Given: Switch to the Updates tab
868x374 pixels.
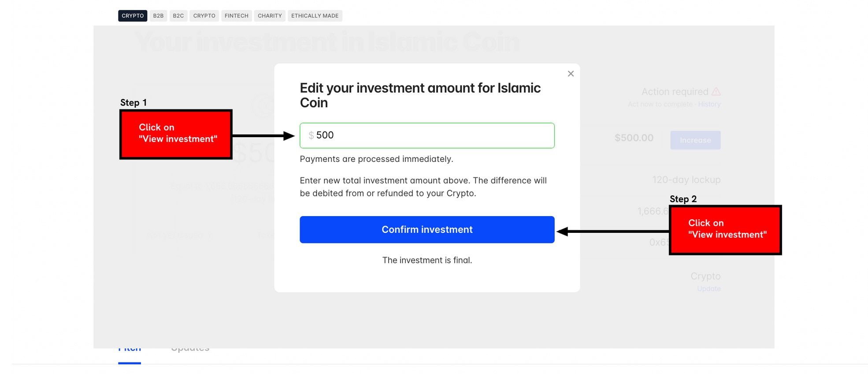Looking at the screenshot, I should [190, 348].
